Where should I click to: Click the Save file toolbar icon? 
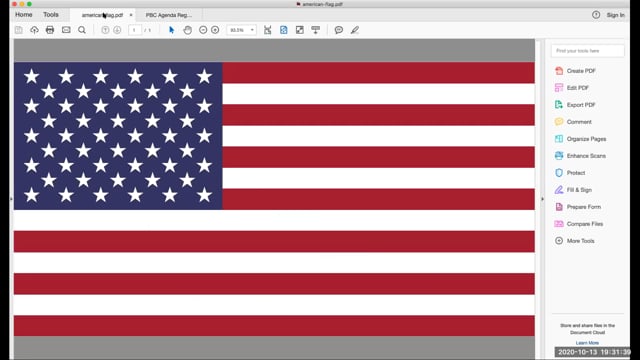coord(19,30)
